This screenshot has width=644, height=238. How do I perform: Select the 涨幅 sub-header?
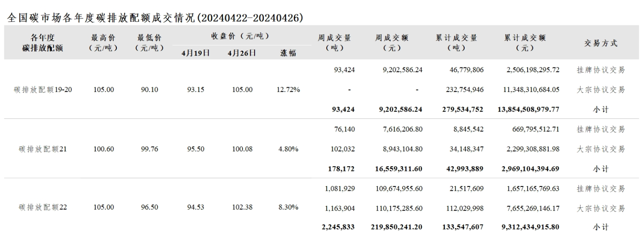(289, 53)
